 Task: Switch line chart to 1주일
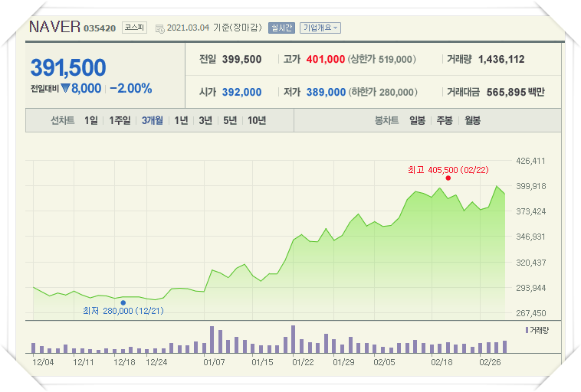pos(120,120)
